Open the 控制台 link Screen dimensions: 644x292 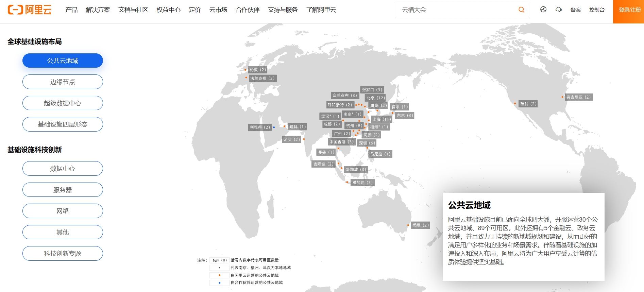pyautogui.click(x=597, y=10)
